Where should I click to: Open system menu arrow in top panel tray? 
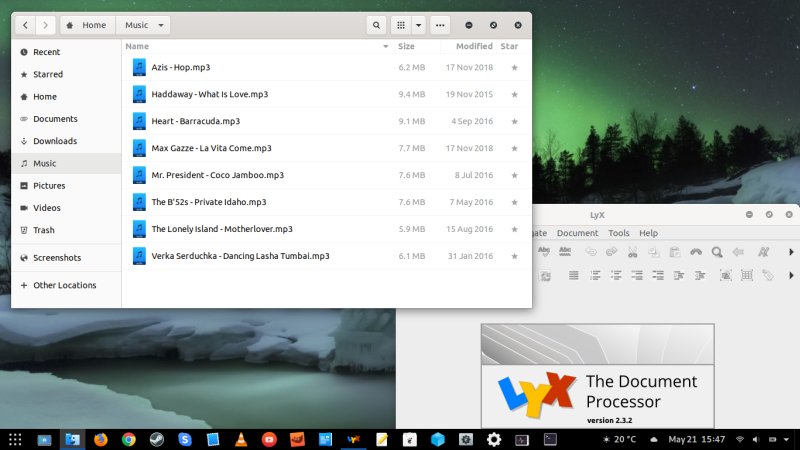(786, 439)
